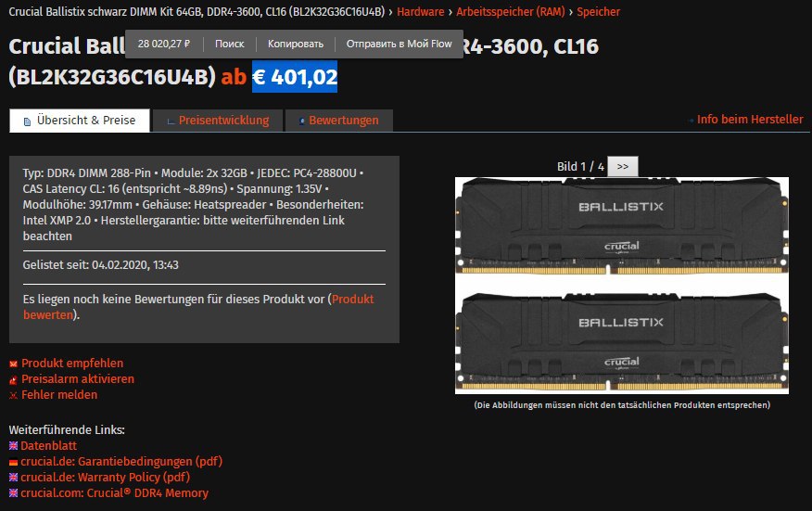Click Gelistet seit: 04.02.2020, 13:43 text
812x511 pixels.
click(x=100, y=265)
